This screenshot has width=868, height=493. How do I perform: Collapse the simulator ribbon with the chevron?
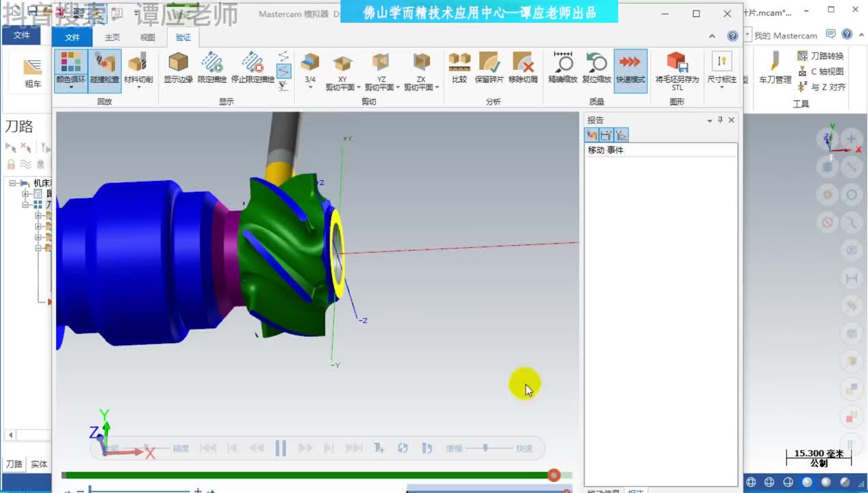click(x=713, y=36)
